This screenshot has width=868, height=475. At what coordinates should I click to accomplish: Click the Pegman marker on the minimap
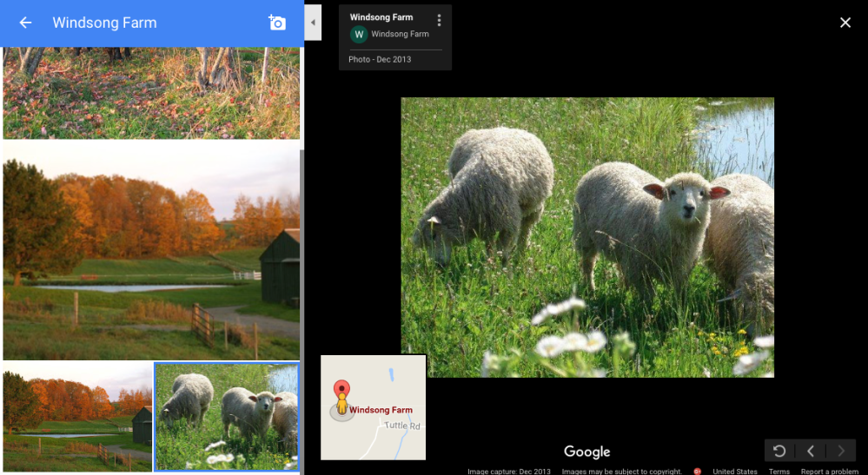[x=341, y=400]
